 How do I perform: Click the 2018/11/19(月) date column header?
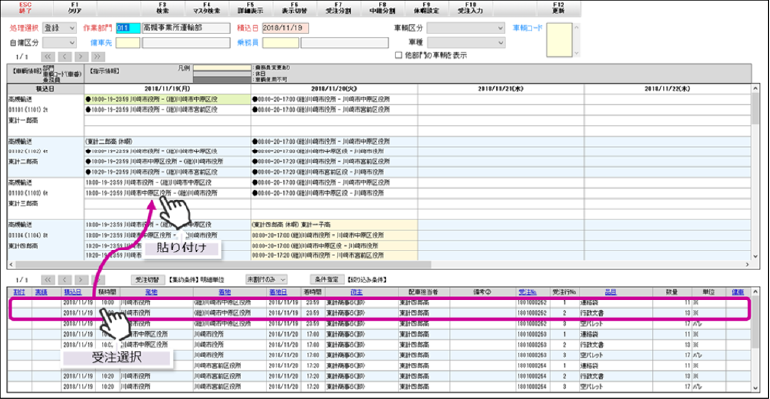point(167,89)
